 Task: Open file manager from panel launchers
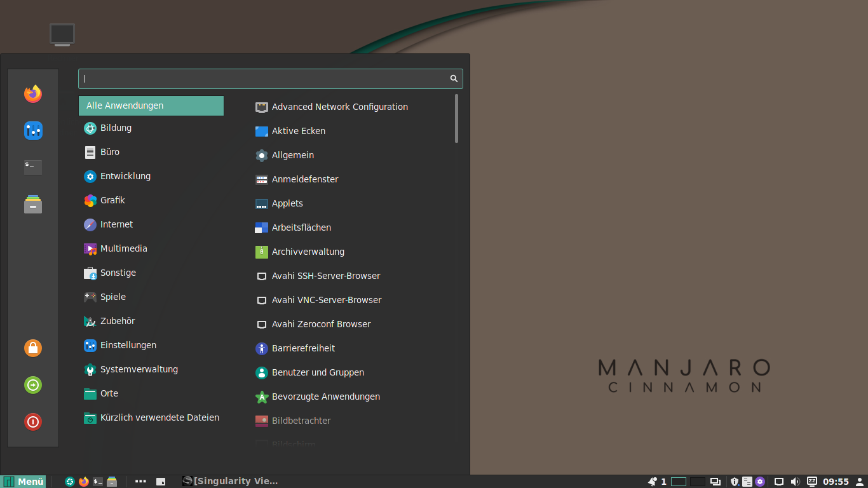(112, 482)
